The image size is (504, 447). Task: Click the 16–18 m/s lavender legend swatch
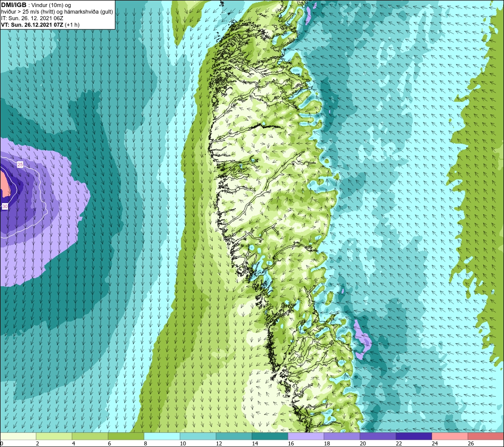click(x=306, y=436)
